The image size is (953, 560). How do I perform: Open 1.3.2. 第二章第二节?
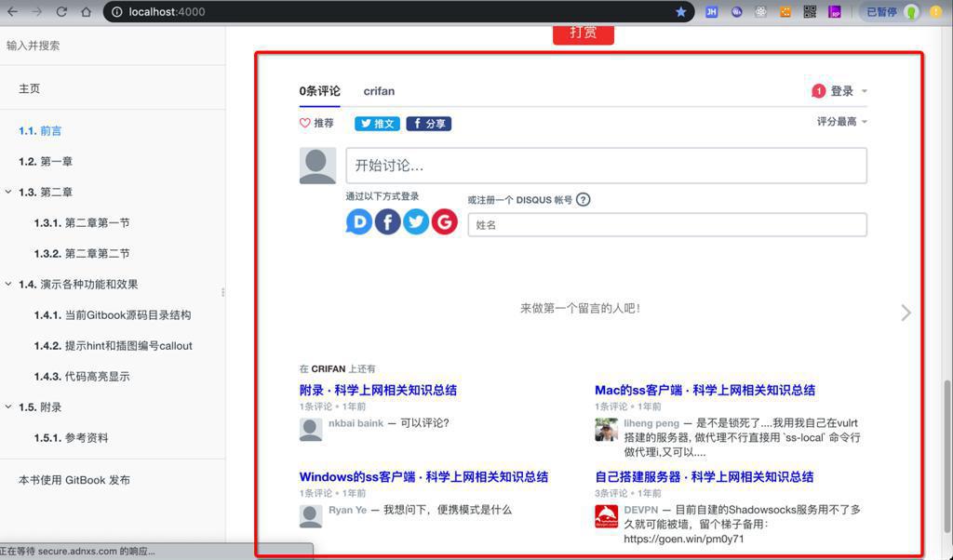pos(82,253)
